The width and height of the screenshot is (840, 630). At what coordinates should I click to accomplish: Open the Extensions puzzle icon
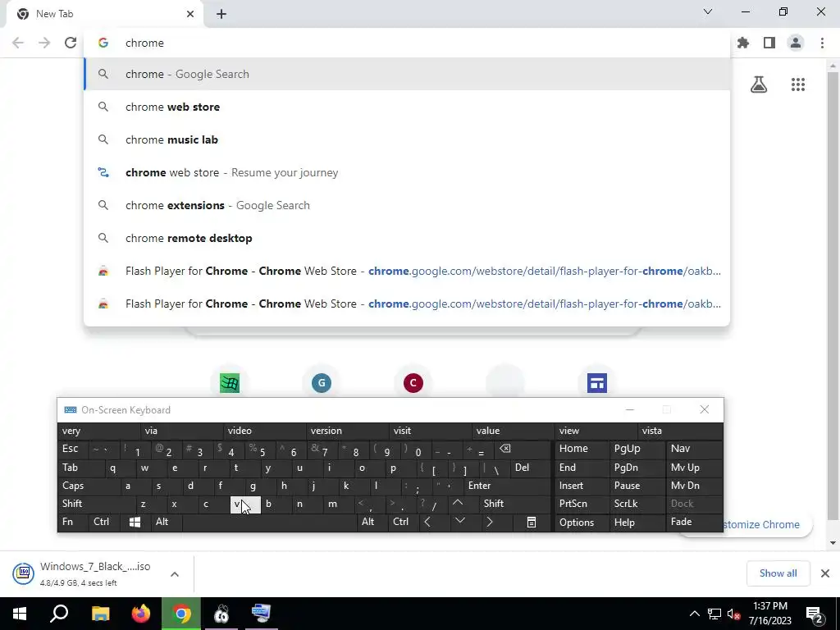point(743,43)
